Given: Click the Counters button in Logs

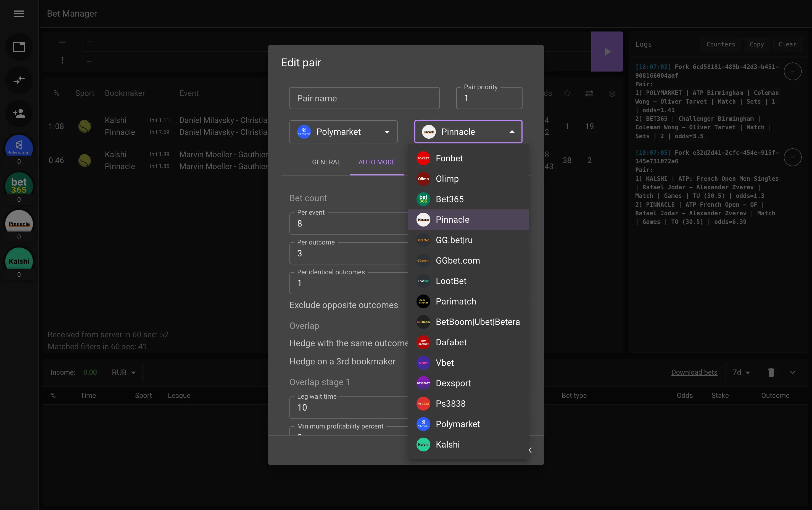Looking at the screenshot, I should coord(721,44).
